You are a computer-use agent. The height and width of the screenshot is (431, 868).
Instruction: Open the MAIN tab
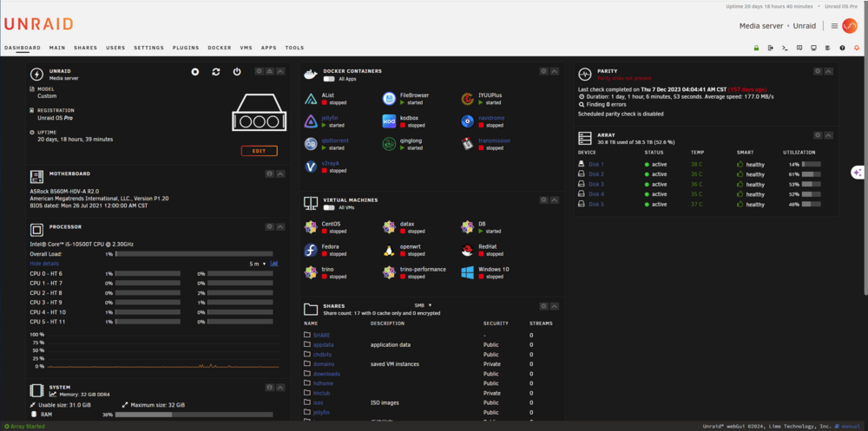click(57, 48)
